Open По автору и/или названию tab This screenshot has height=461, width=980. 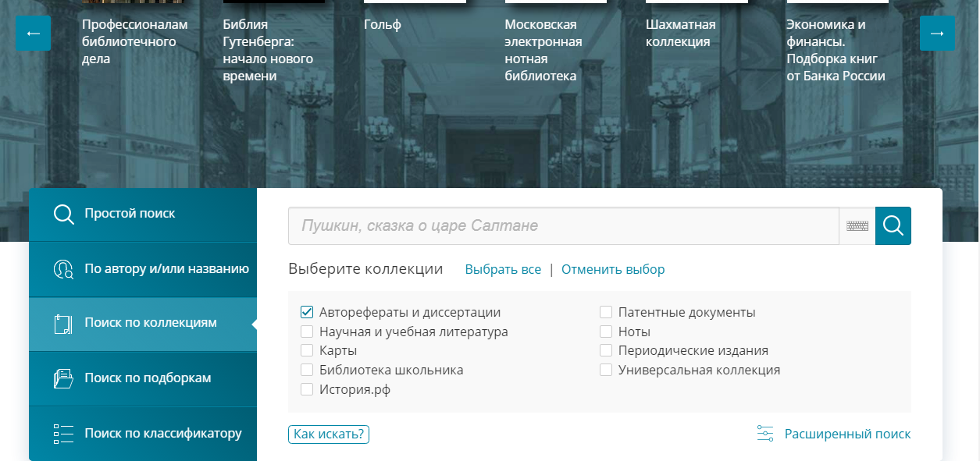coord(143,269)
